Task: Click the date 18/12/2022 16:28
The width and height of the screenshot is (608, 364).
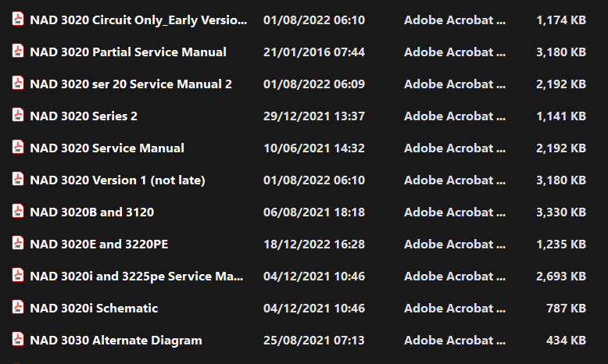Action: tap(314, 244)
